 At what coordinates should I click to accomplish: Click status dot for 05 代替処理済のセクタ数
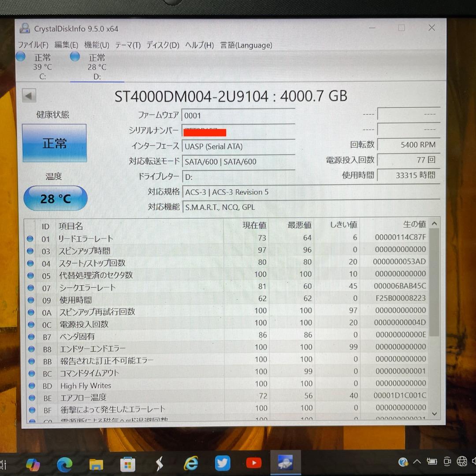tap(30, 275)
